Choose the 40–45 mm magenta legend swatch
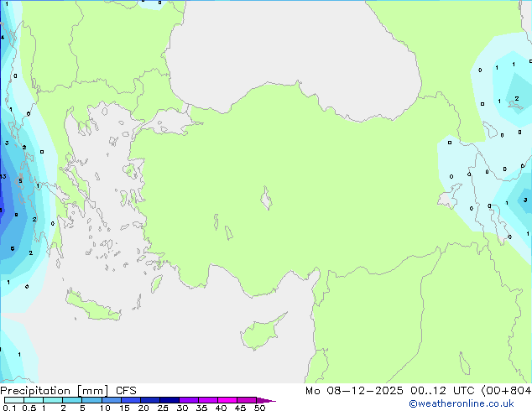This screenshot has width=532, height=411. coord(227,400)
